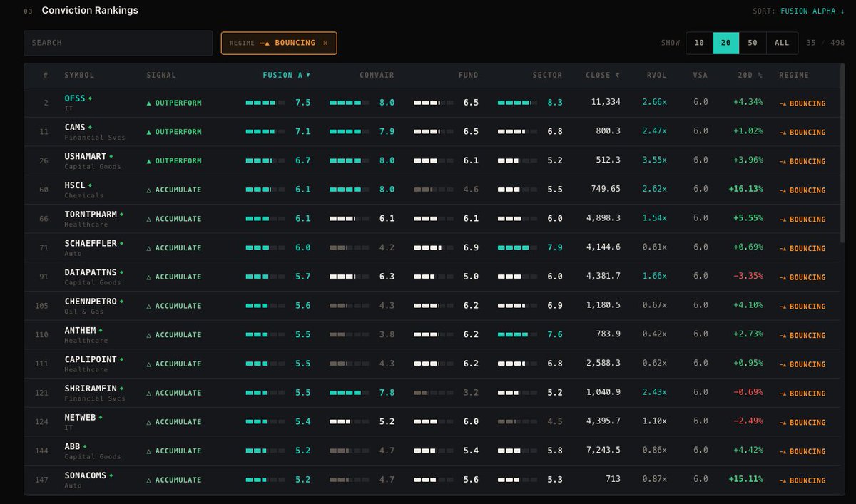The height and width of the screenshot is (504, 856).
Task: Click the close price 11,334
Action: pos(606,102)
